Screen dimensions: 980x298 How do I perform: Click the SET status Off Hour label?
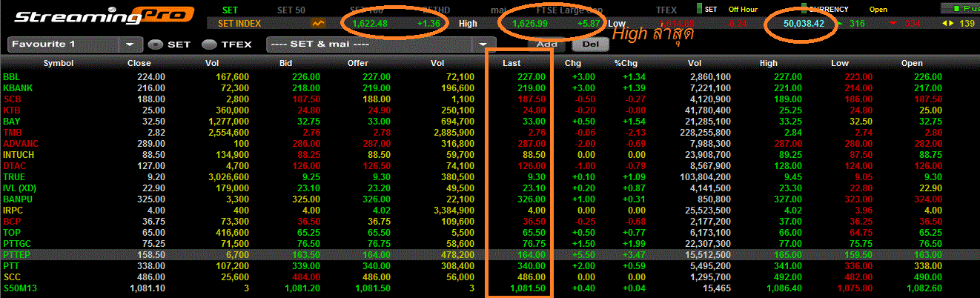pyautogui.click(x=744, y=10)
